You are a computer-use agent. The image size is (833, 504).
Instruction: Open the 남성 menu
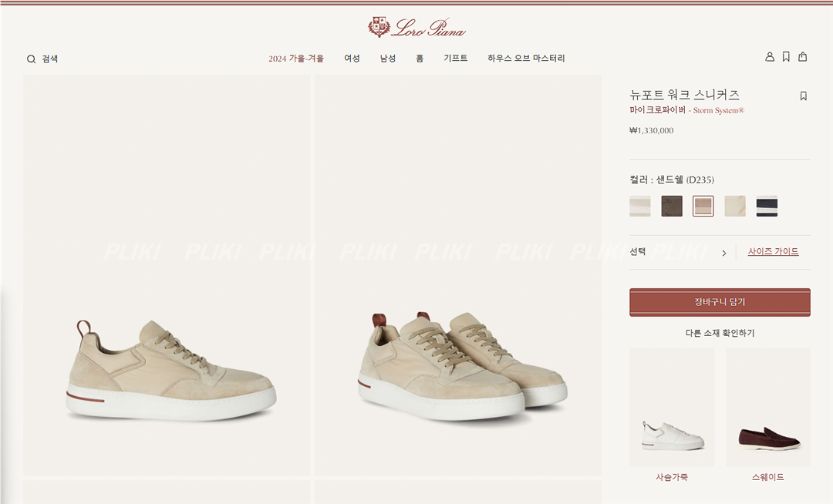coord(388,59)
